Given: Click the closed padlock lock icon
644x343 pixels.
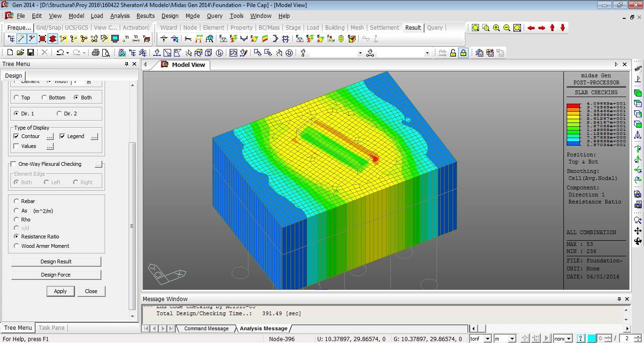Looking at the screenshot, I should [463, 53].
